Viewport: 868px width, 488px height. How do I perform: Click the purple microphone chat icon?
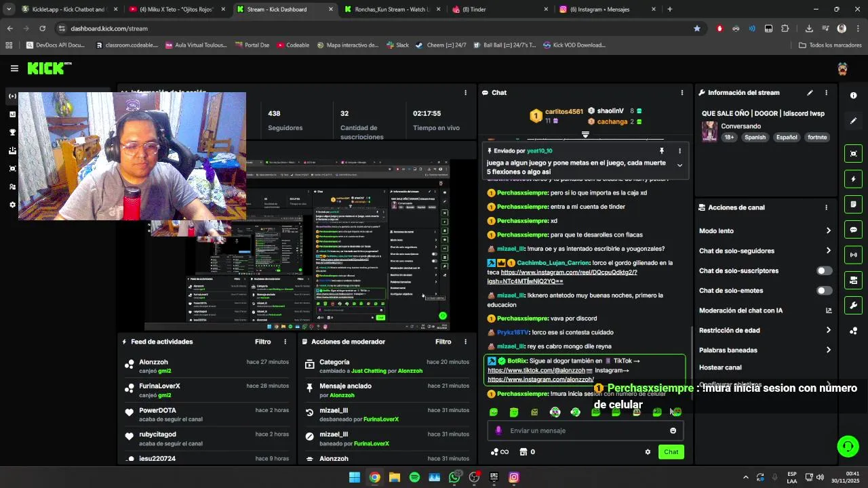[498, 430]
